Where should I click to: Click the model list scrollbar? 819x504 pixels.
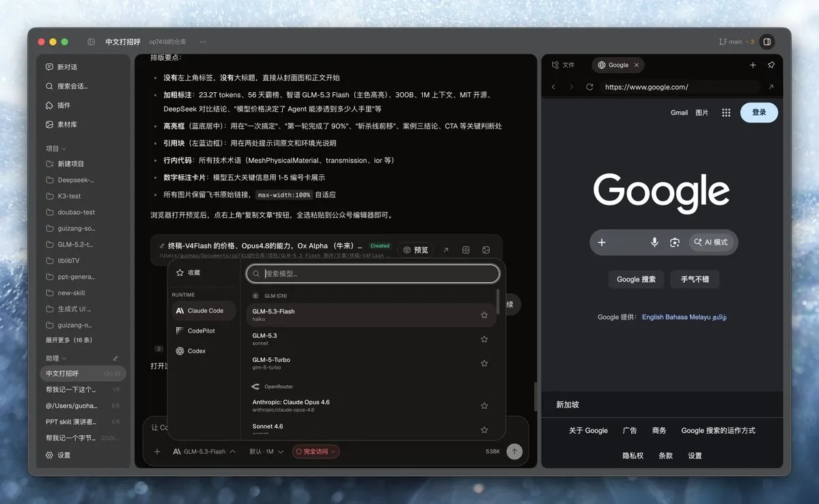[498, 301]
